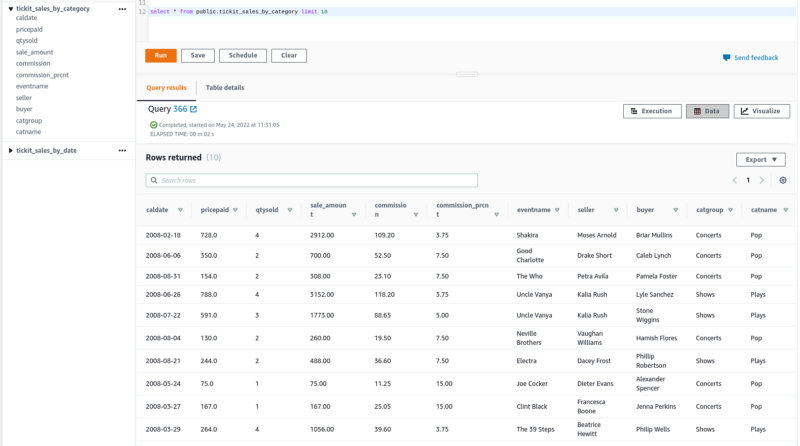Click the 2008-08-31 date cell
The width and height of the screenshot is (800, 446).
[x=163, y=276]
